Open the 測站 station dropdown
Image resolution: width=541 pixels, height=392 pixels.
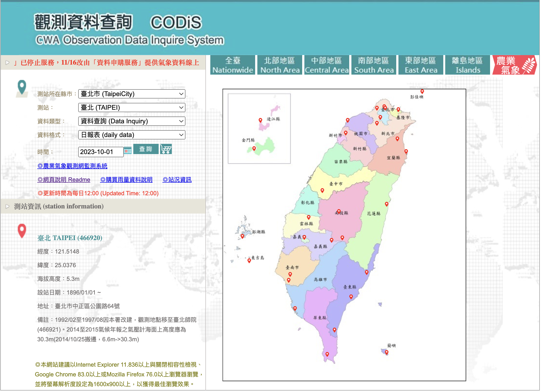click(132, 108)
